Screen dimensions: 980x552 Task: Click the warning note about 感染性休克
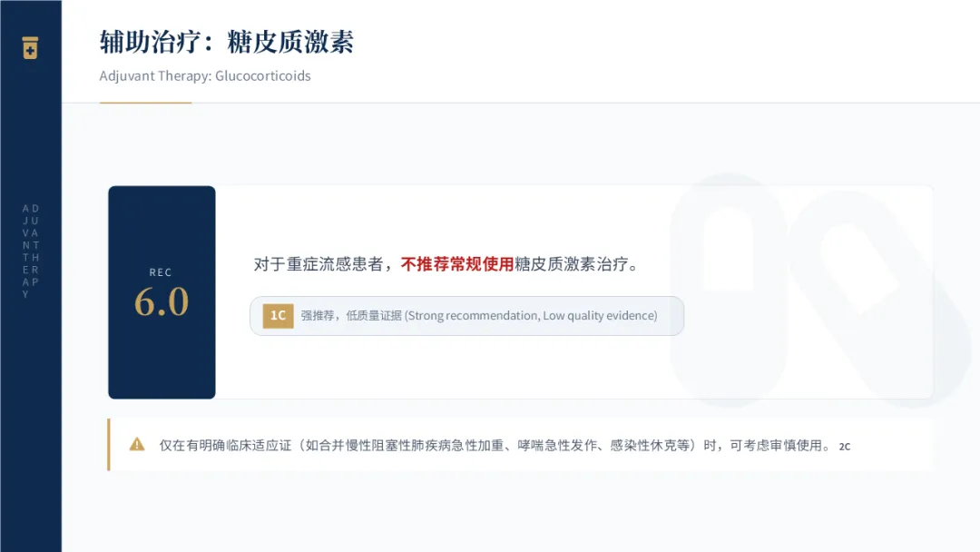pos(521,445)
